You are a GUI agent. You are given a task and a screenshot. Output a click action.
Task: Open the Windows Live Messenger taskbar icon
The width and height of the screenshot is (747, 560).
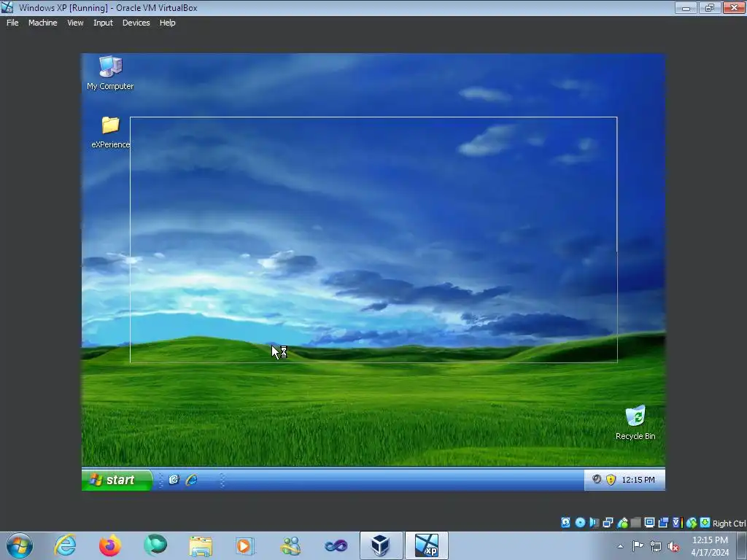[290, 545]
